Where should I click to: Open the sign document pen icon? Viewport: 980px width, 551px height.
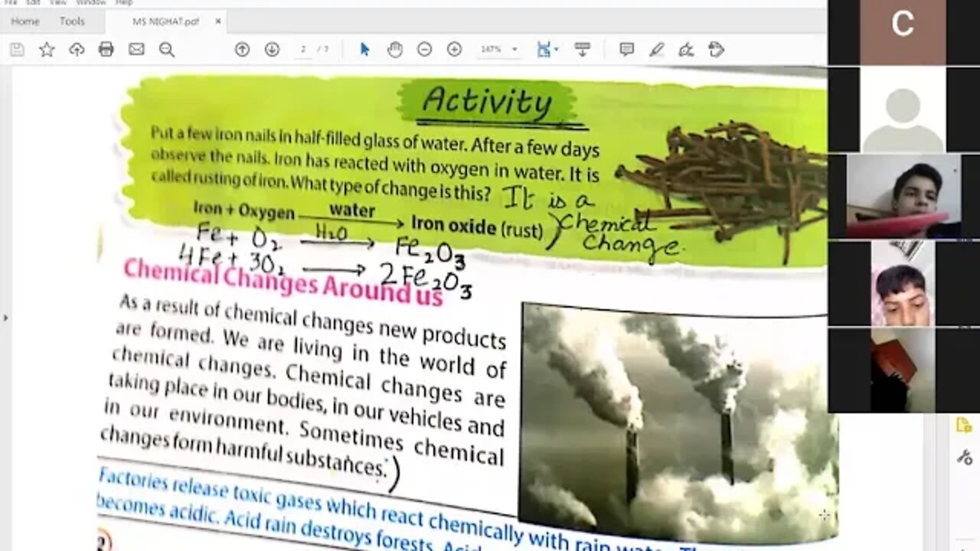686,50
